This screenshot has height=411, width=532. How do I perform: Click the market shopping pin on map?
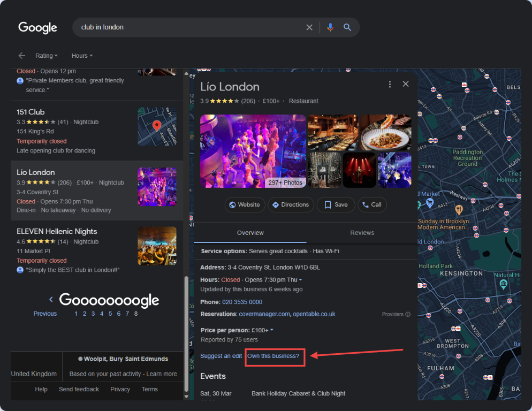pos(430,203)
